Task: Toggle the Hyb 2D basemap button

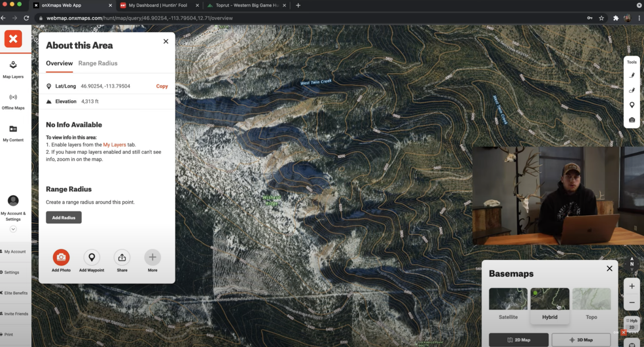Action: [632, 324]
